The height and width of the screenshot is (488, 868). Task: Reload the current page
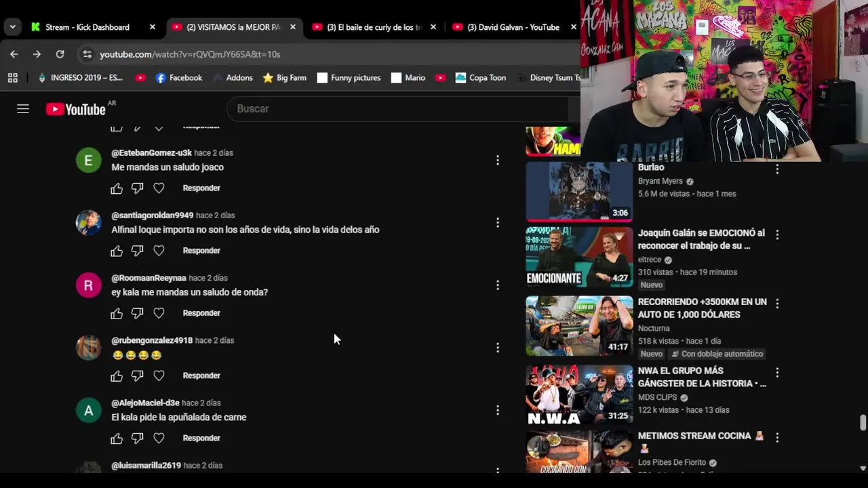(60, 54)
